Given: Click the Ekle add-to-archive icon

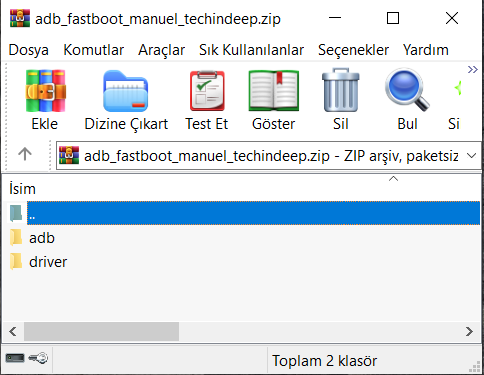Looking at the screenshot, I should 45,91.
